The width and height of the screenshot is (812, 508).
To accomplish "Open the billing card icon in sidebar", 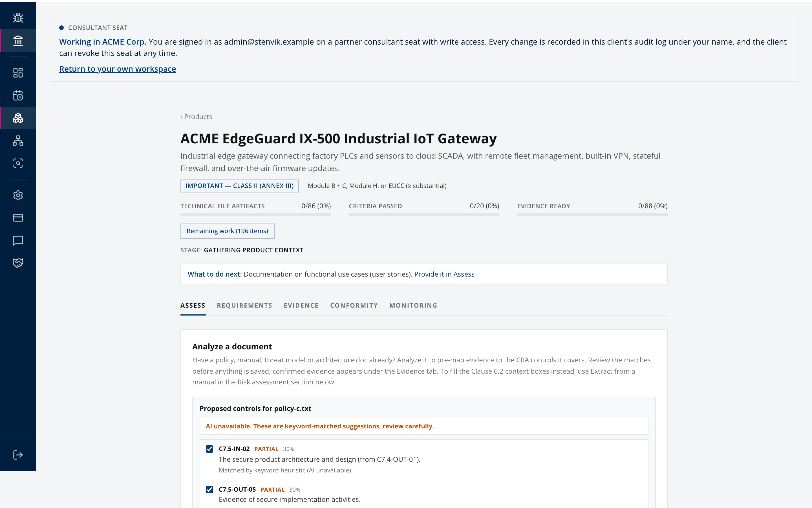I will [x=18, y=218].
